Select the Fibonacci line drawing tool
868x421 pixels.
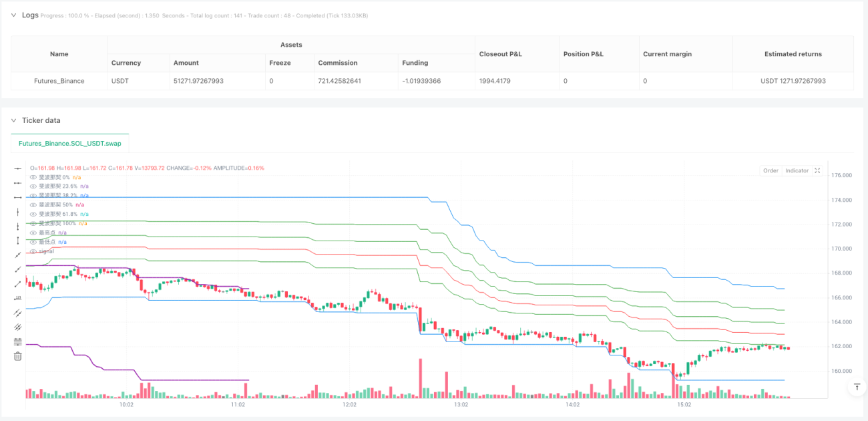pyautogui.click(x=18, y=341)
